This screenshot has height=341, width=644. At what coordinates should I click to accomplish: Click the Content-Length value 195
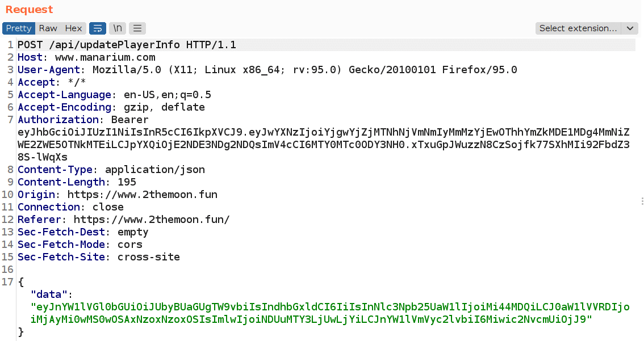pyautogui.click(x=127, y=182)
